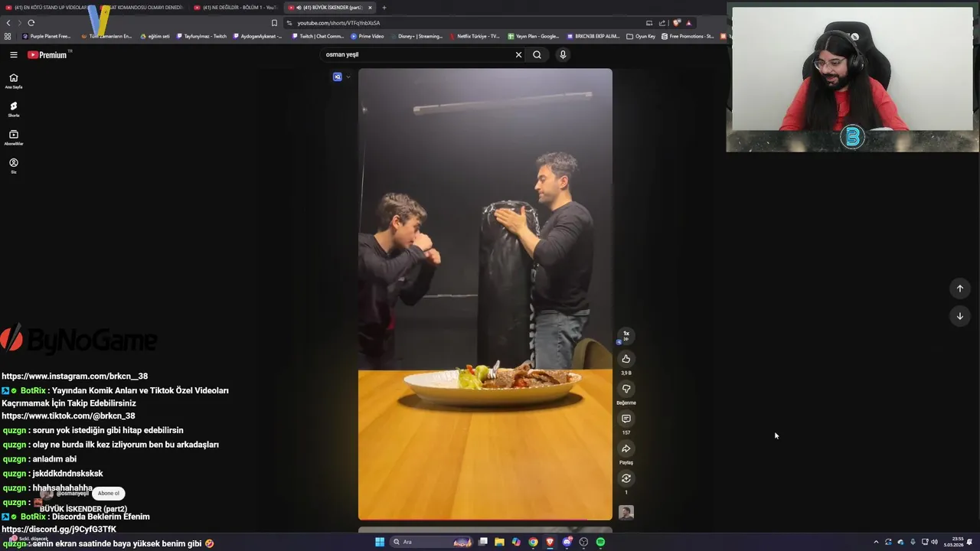Go to next Short down arrow
980x551 pixels.
pos(960,316)
